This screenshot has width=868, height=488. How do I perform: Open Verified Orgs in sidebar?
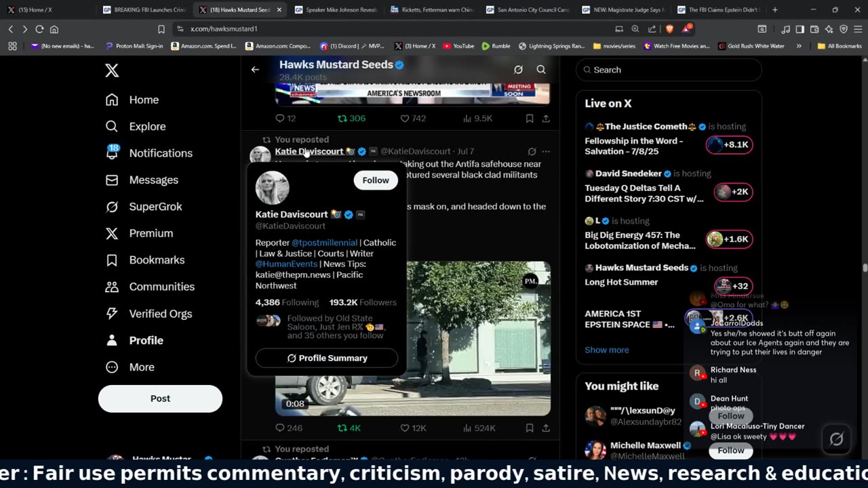point(149,313)
